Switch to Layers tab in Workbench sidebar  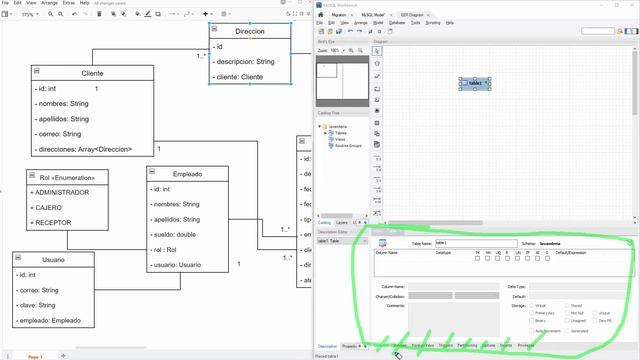click(342, 222)
